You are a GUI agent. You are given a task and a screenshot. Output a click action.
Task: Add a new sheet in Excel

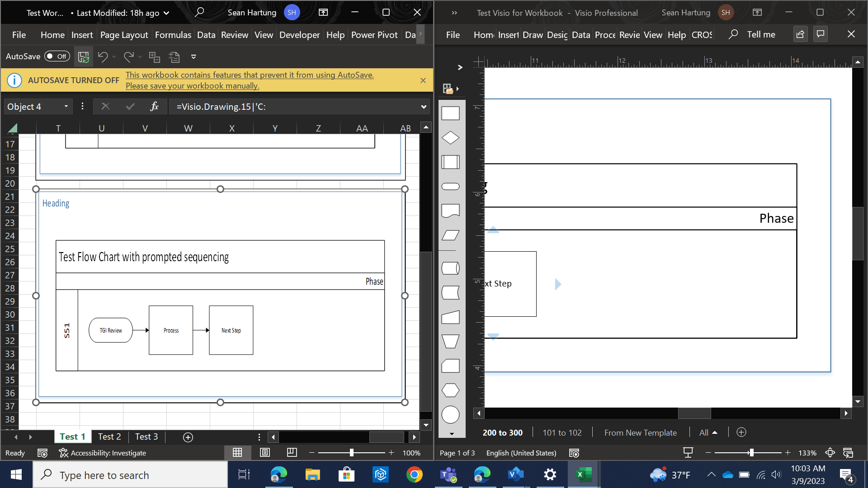(x=188, y=437)
